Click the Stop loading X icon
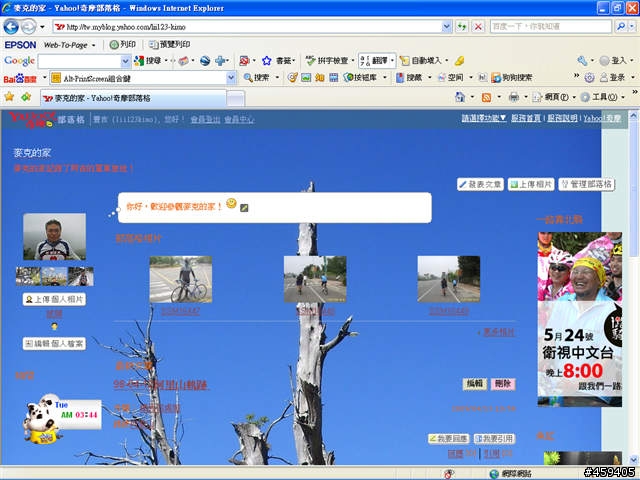 coord(478,27)
